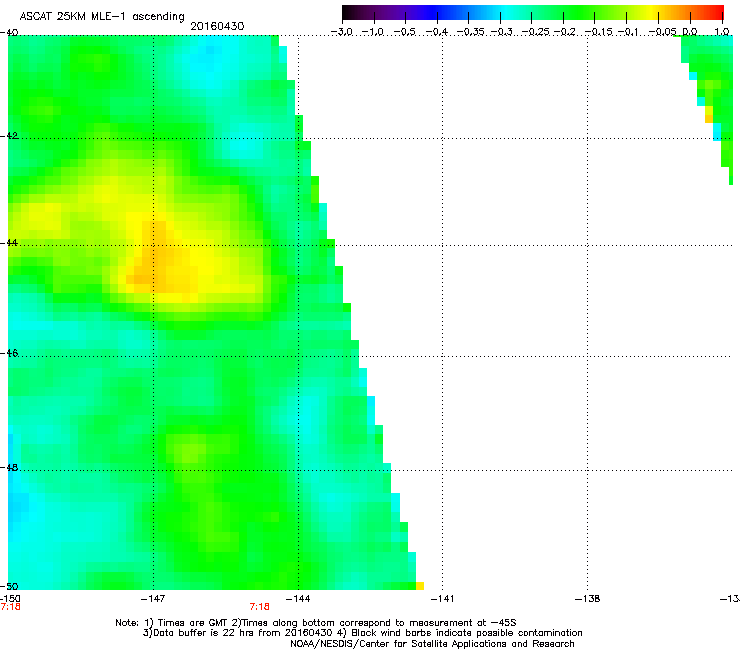Click the -50 latitude axis label
The width and height of the screenshot is (740, 650).
(9, 586)
